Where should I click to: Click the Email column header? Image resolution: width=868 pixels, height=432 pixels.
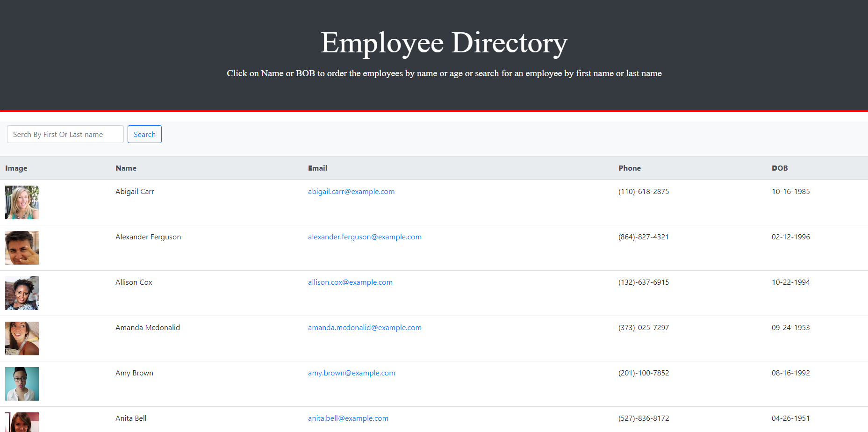coord(317,168)
